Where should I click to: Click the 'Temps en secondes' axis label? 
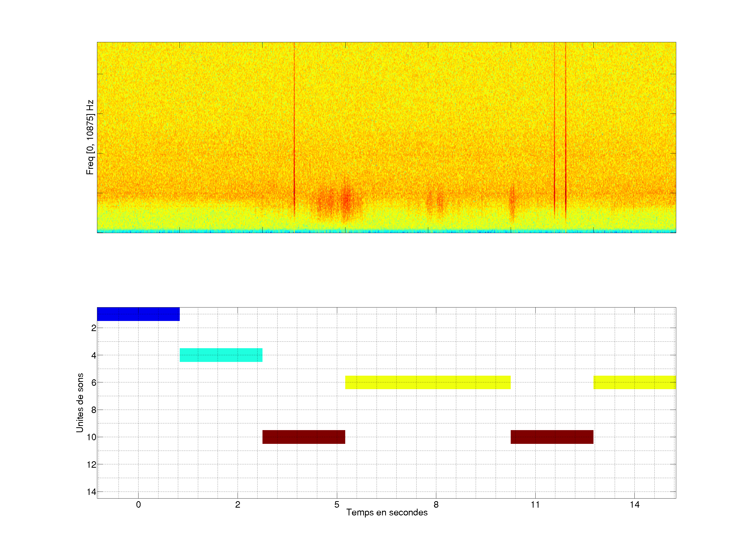(387, 512)
